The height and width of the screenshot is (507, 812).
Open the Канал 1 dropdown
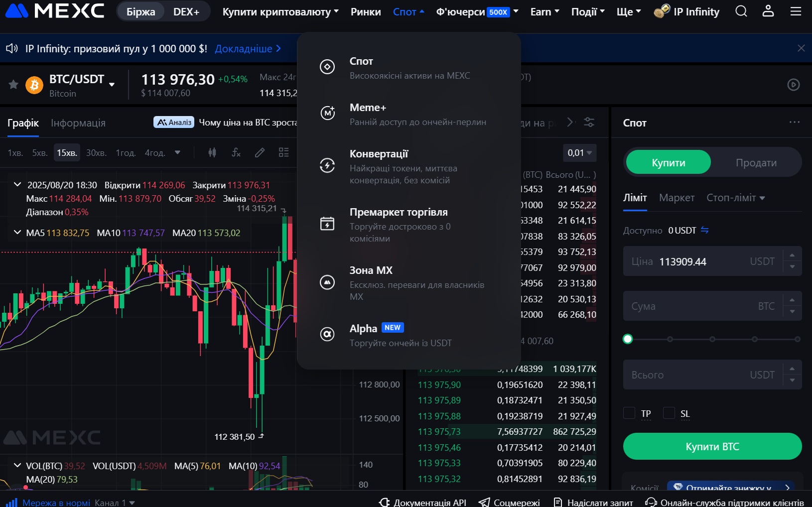[115, 503]
